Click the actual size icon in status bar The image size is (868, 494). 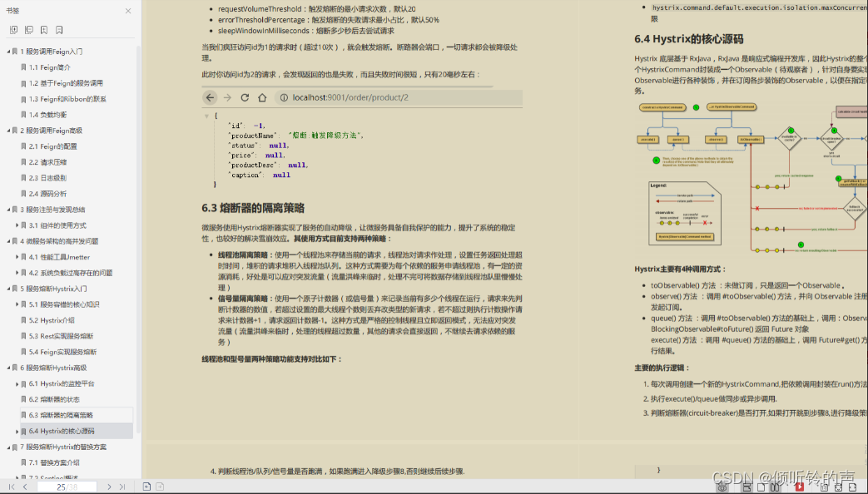pyautogui.click(x=824, y=487)
